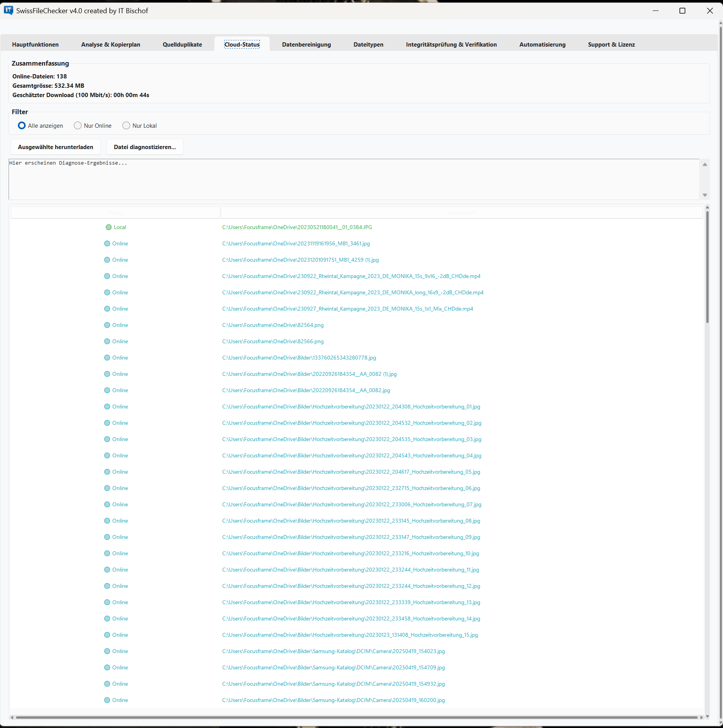Viewport: 723px width, 728px height.
Task: Click the cloud icon for 82566.png
Action: (107, 341)
